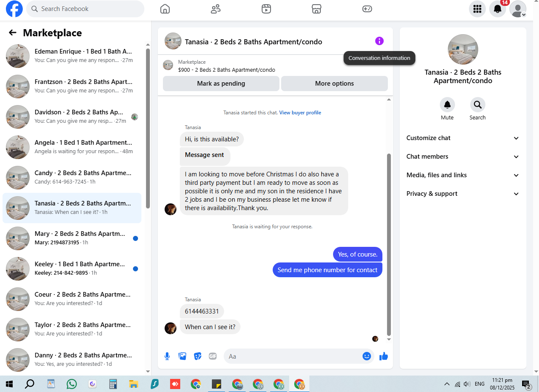Search in conversation using magnifier icon
539x392 pixels.
point(478,105)
